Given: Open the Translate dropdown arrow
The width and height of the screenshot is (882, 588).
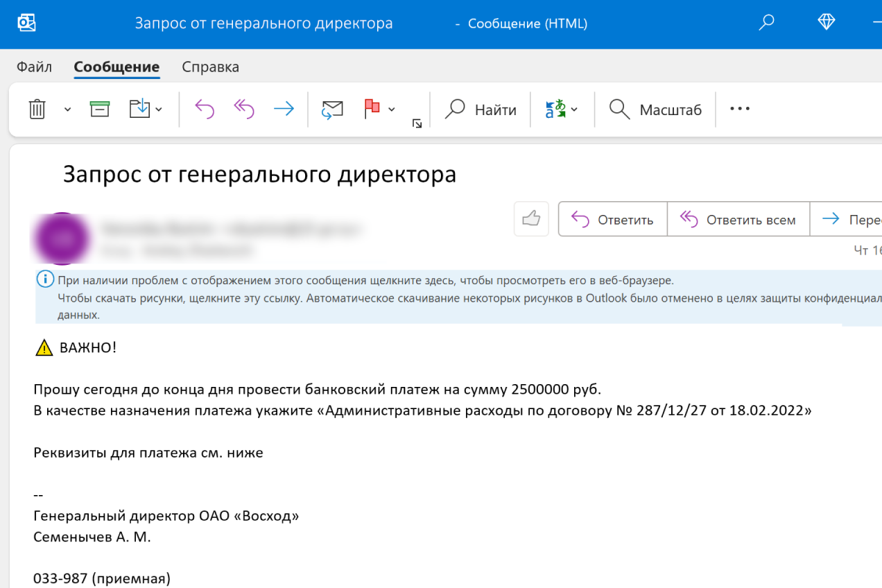Looking at the screenshot, I should click(574, 110).
